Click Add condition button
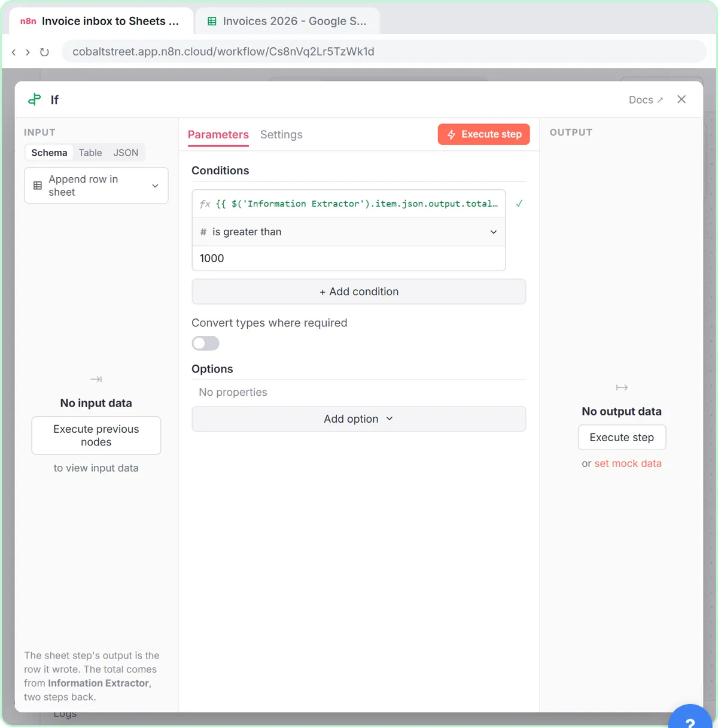Screen dimensions: 718x728 click(359, 292)
